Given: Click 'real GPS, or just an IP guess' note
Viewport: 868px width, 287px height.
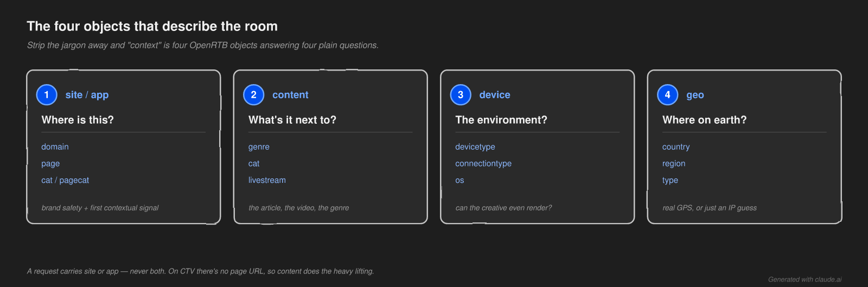Looking at the screenshot, I should tap(709, 208).
